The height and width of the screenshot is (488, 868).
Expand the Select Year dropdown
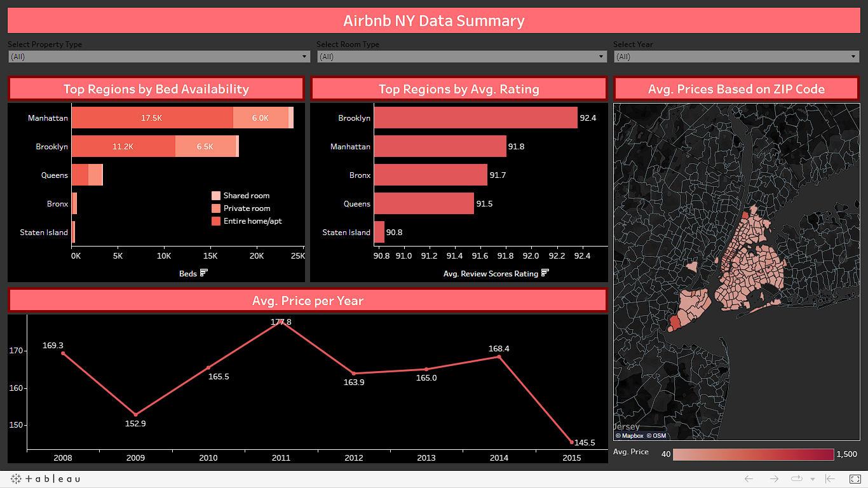point(736,57)
